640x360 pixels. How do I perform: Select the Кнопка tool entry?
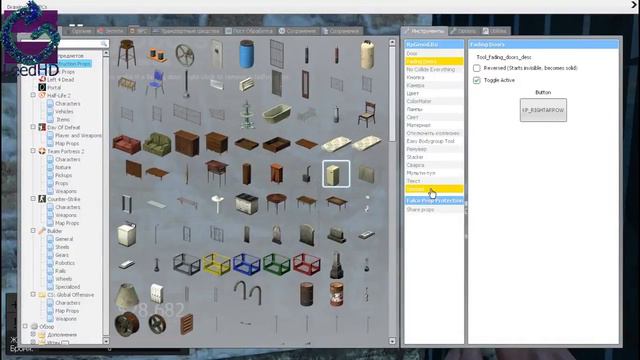(434, 77)
